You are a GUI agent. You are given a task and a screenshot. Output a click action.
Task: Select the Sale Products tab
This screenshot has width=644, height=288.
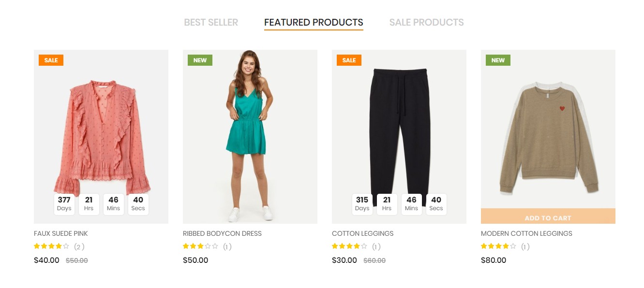(x=426, y=22)
